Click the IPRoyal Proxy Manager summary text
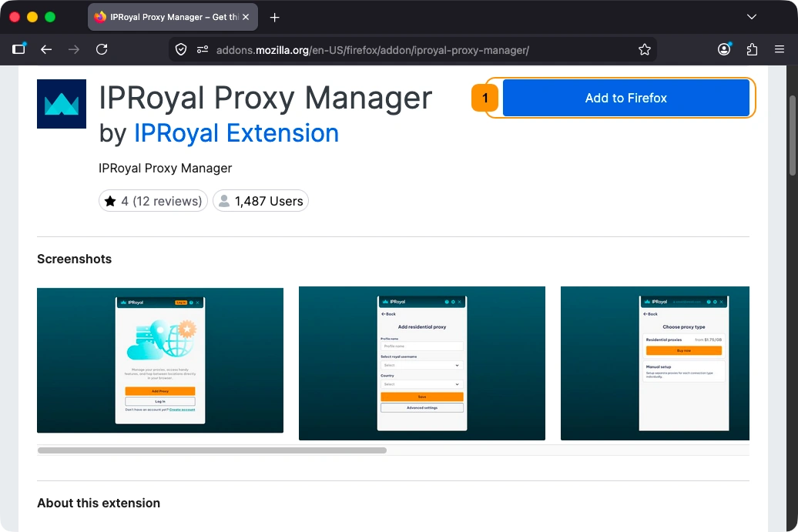This screenshot has width=798, height=532. tap(166, 169)
